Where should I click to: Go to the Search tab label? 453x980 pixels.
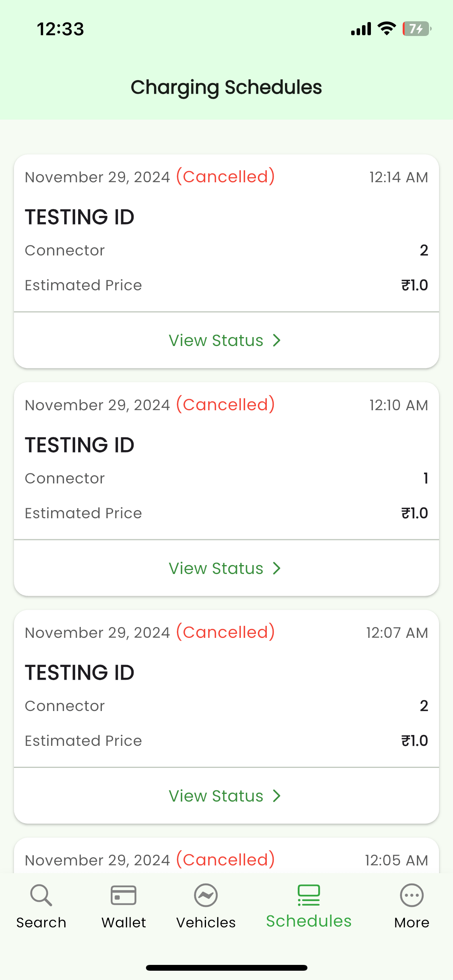41,923
